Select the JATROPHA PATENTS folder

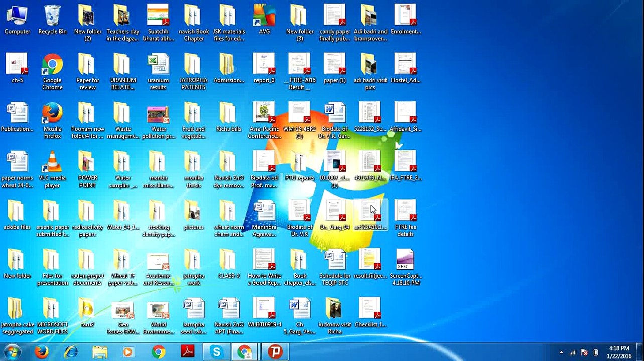(194, 72)
